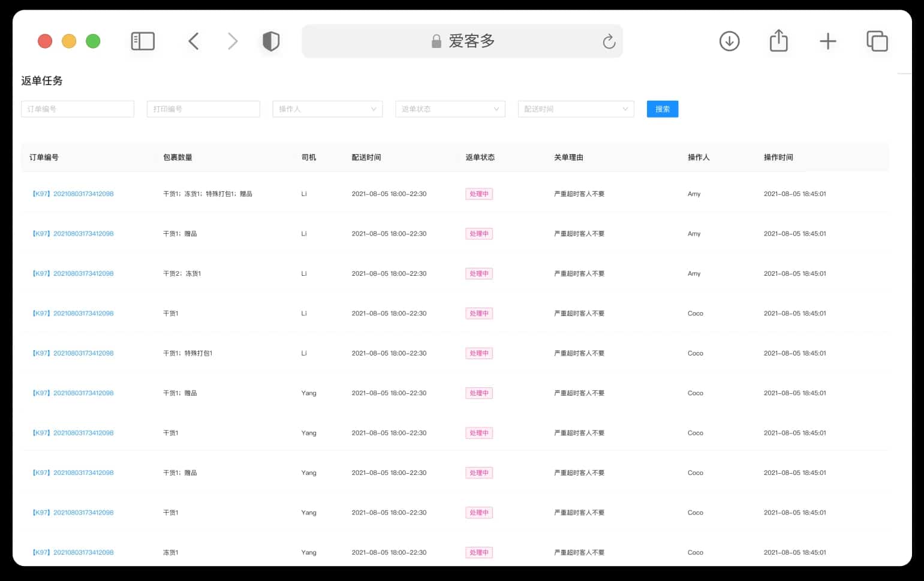This screenshot has width=924, height=581.
Task: Expand the 配送时间 dropdown filter
Action: click(576, 109)
